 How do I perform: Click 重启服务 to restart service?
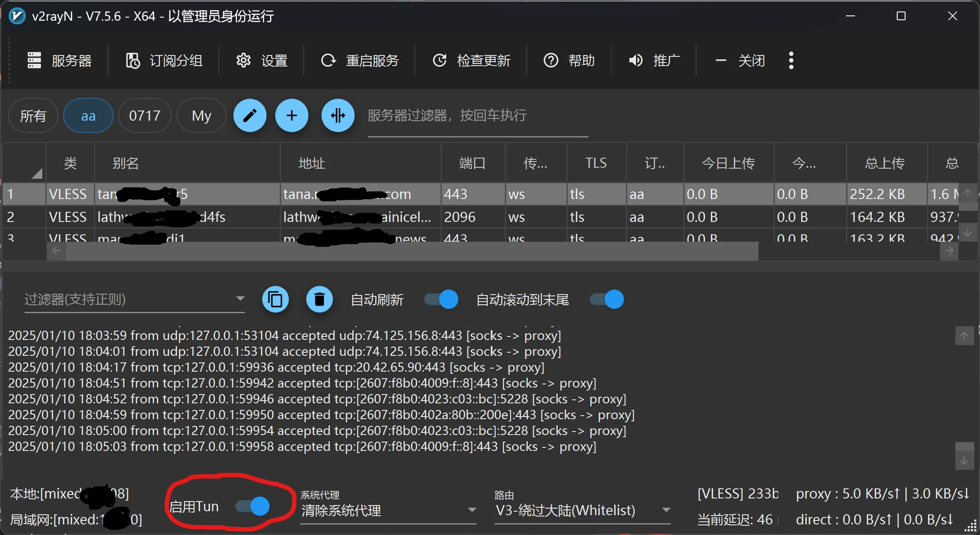pyautogui.click(x=360, y=60)
